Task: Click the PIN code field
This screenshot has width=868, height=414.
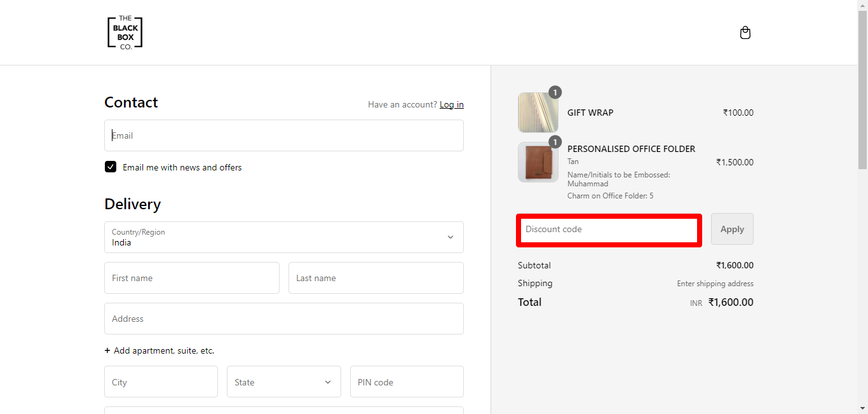Action: point(407,382)
